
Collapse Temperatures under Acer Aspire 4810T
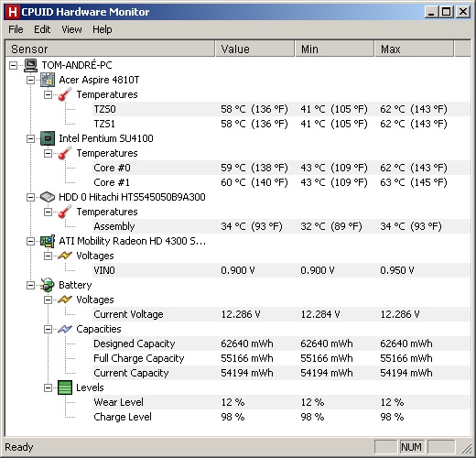(48, 94)
